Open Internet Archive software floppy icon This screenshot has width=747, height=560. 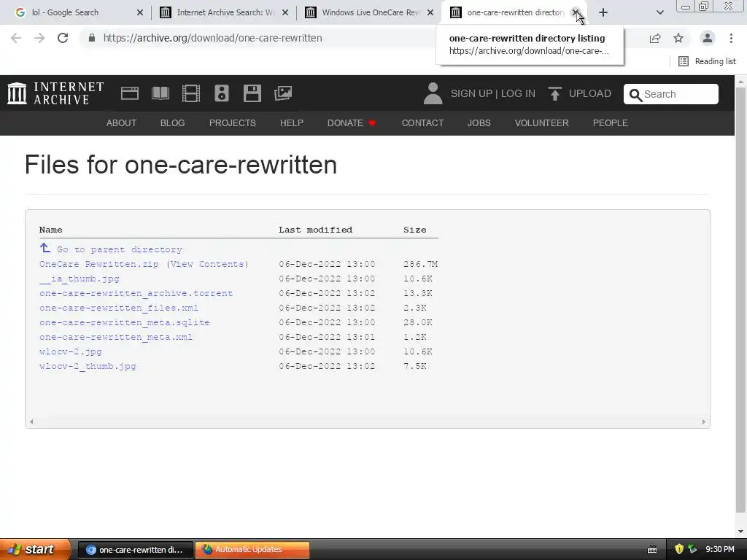point(252,93)
